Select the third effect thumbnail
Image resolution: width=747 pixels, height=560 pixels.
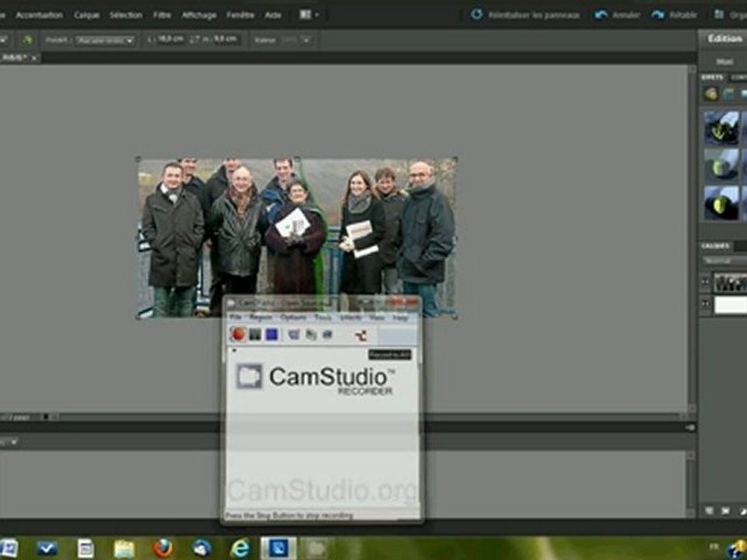[721, 203]
